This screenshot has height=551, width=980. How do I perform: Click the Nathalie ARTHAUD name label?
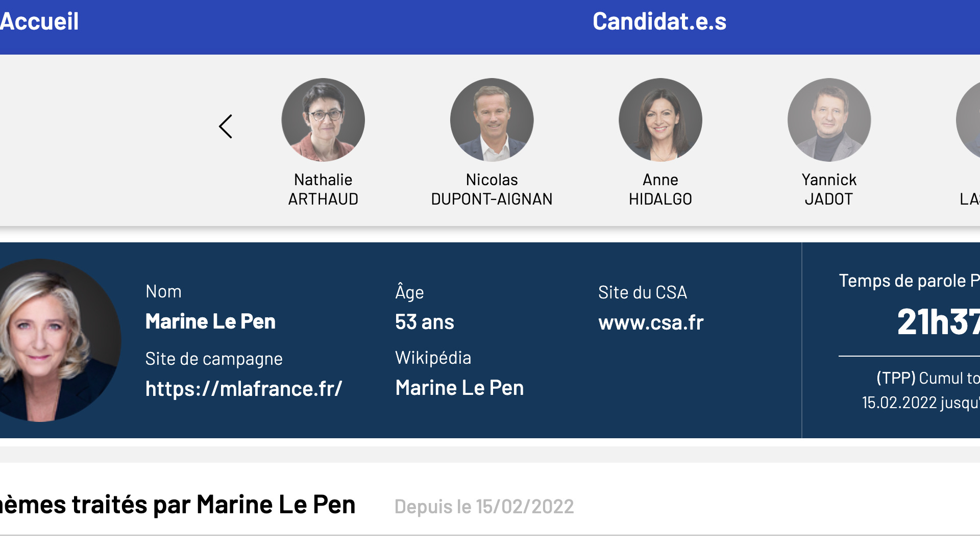coord(323,189)
